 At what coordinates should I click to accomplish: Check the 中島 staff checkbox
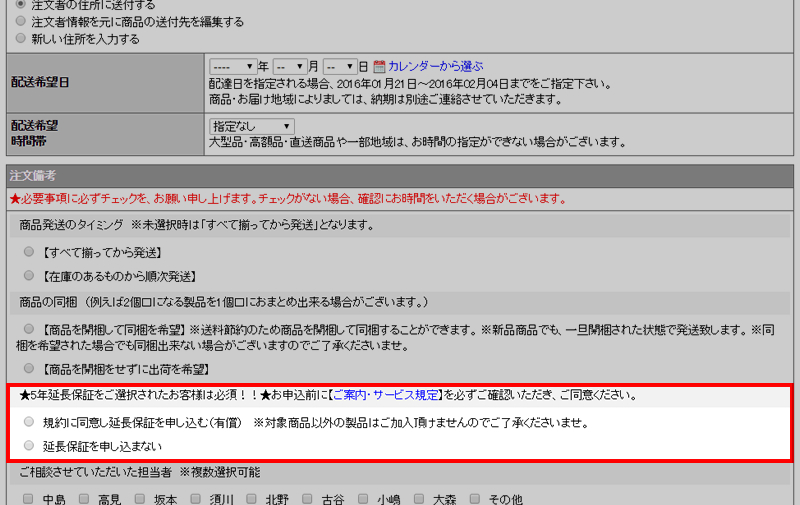[29, 498]
